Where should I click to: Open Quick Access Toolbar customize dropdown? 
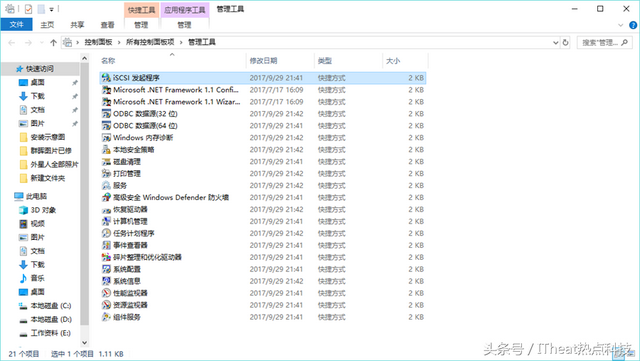[x=51, y=9]
